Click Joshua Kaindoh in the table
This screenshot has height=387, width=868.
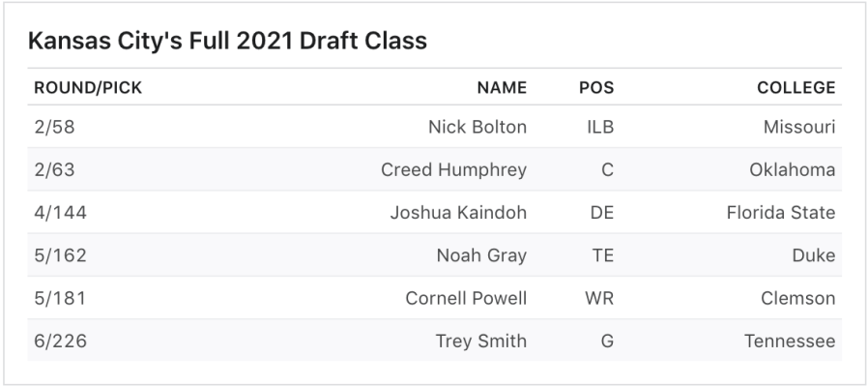(x=458, y=213)
